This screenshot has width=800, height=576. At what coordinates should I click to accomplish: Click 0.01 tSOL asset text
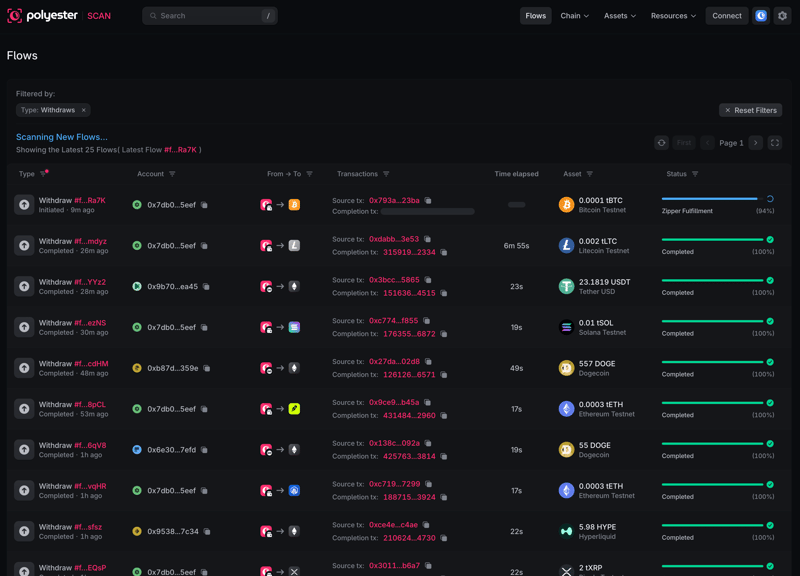[596, 323]
